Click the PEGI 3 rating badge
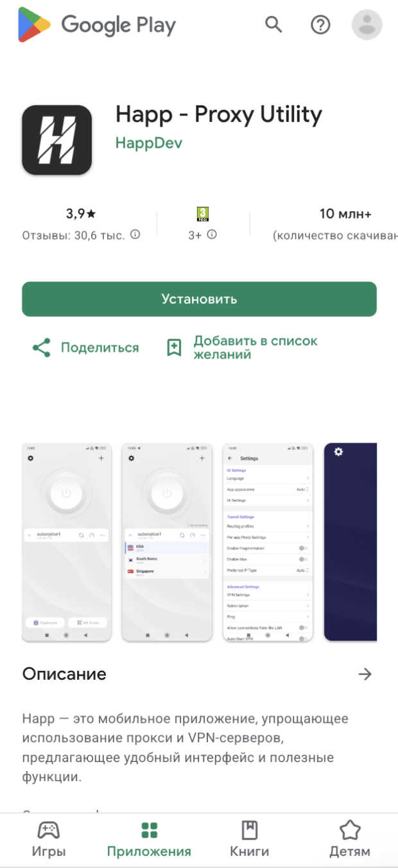Screen dimensions: 398x868 pos(203,214)
